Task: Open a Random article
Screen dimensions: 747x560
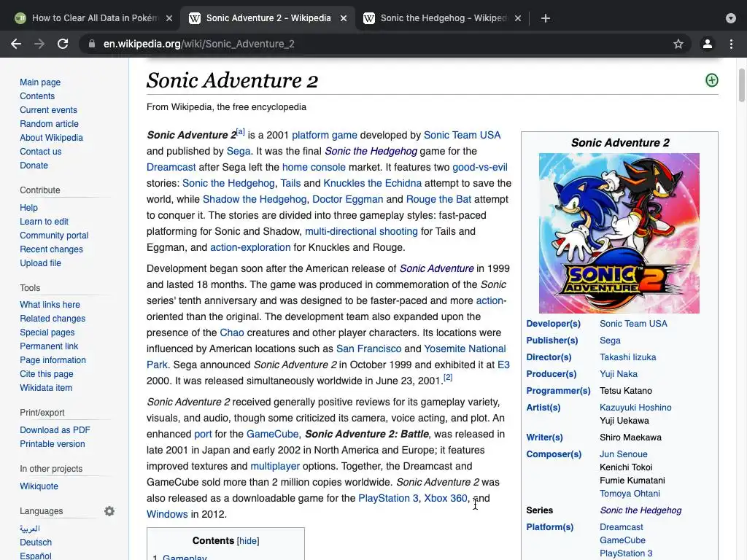Action: 49,123
